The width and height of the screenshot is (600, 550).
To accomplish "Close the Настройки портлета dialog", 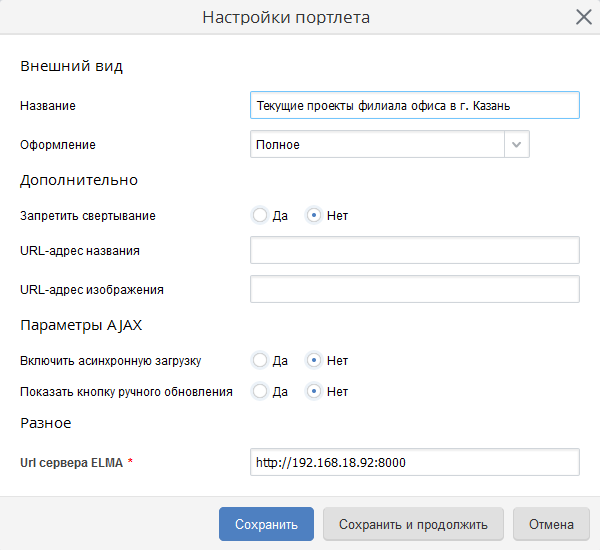I will tap(583, 17).
